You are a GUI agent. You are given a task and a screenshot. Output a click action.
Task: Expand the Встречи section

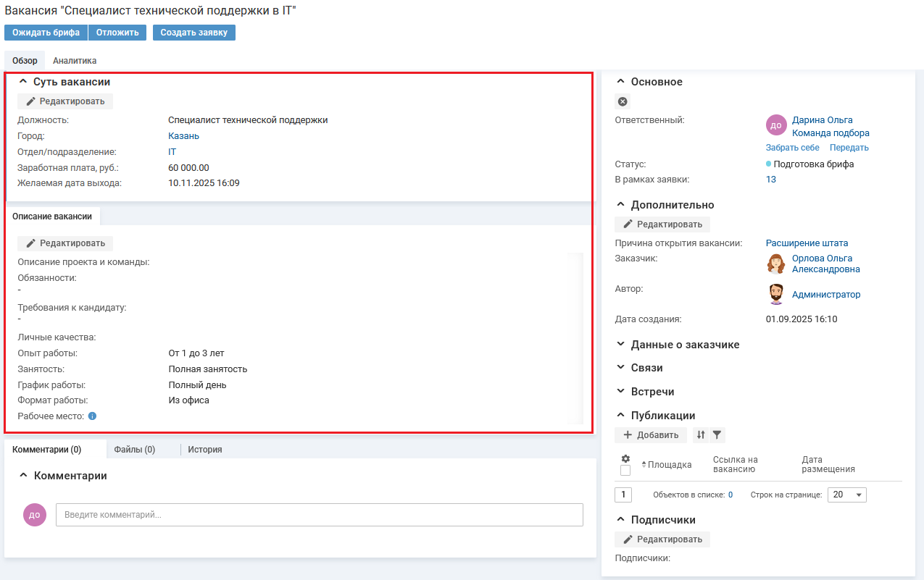652,392
